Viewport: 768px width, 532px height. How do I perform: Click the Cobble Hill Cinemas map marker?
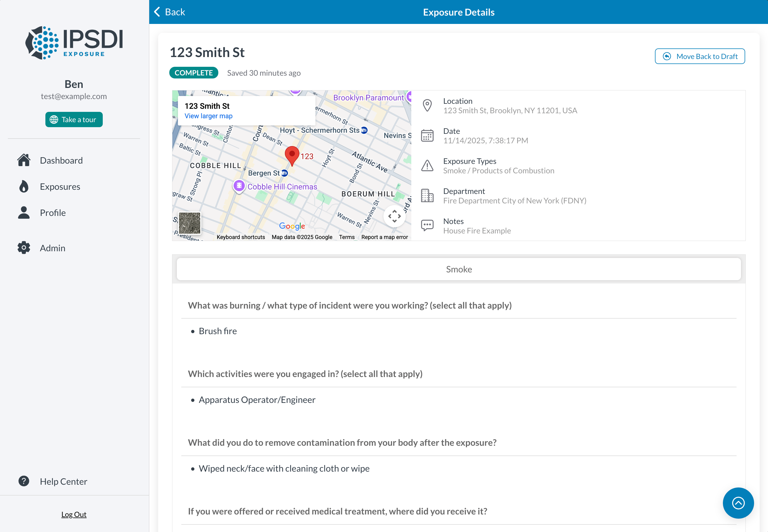pos(239,186)
